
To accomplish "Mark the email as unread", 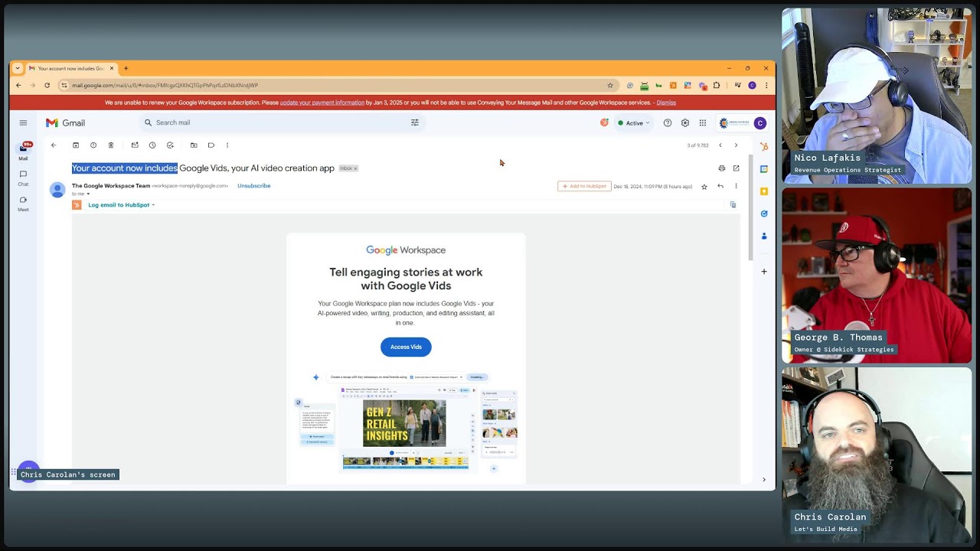I will point(135,145).
